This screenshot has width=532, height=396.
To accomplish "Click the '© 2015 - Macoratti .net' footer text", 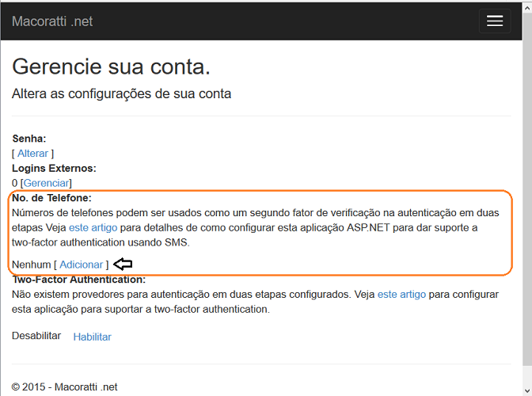I will click(64, 386).
